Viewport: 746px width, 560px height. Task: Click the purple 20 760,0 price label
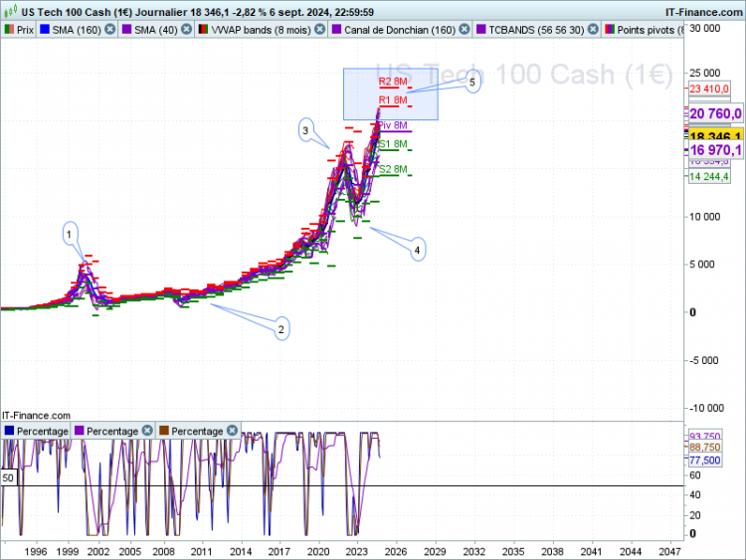tap(715, 113)
